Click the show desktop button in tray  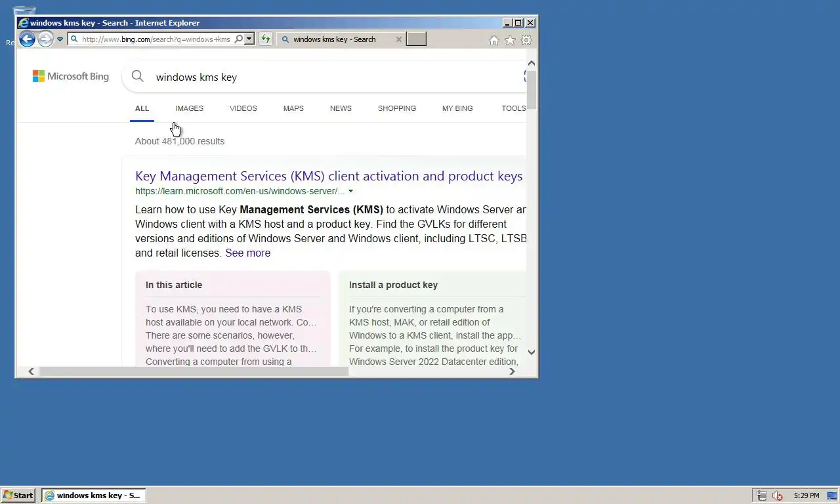[x=833, y=496]
